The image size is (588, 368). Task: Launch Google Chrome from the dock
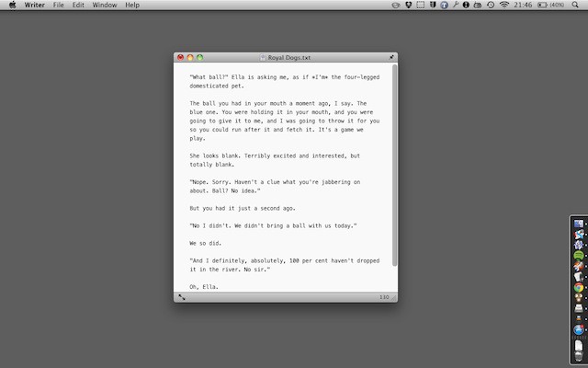click(579, 287)
